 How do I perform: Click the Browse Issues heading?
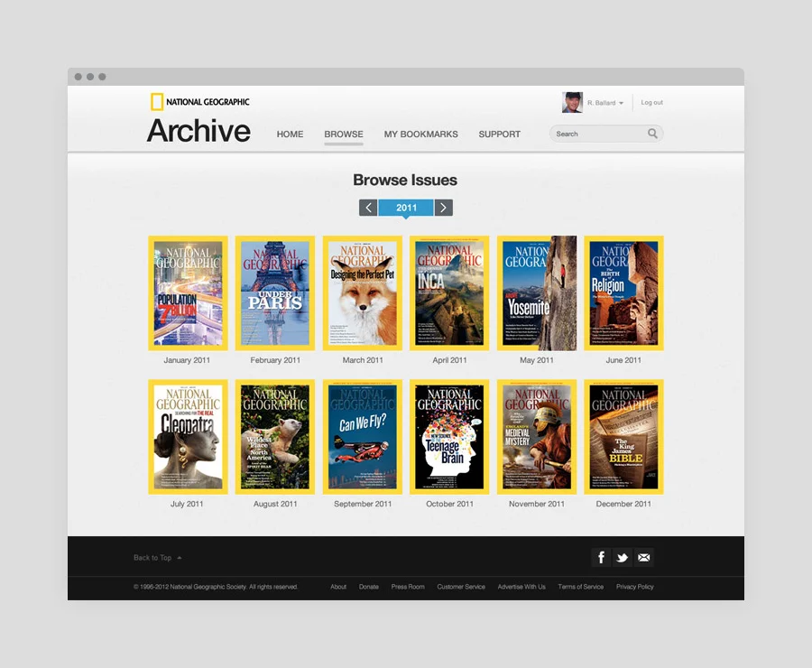click(405, 180)
